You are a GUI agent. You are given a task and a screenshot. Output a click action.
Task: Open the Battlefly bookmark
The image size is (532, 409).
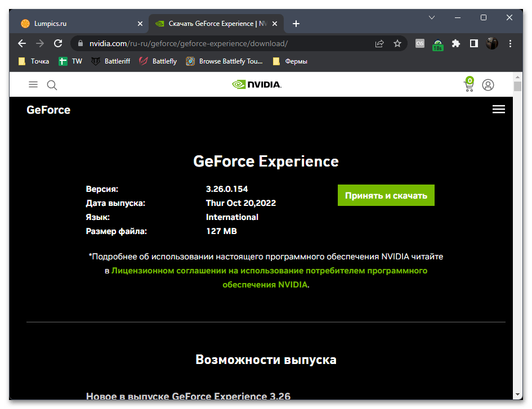158,61
